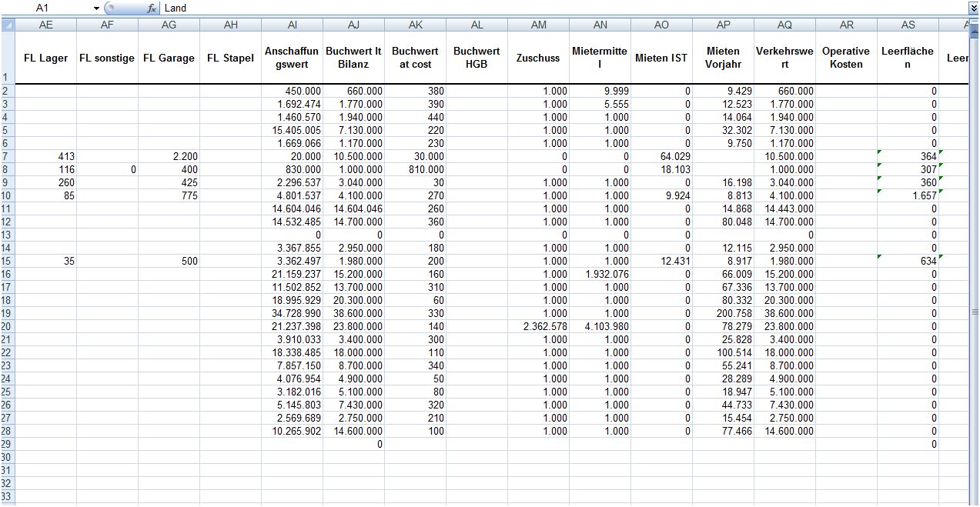The image size is (980, 507).
Task: Click the cell with value 1.657
Action: [908, 195]
